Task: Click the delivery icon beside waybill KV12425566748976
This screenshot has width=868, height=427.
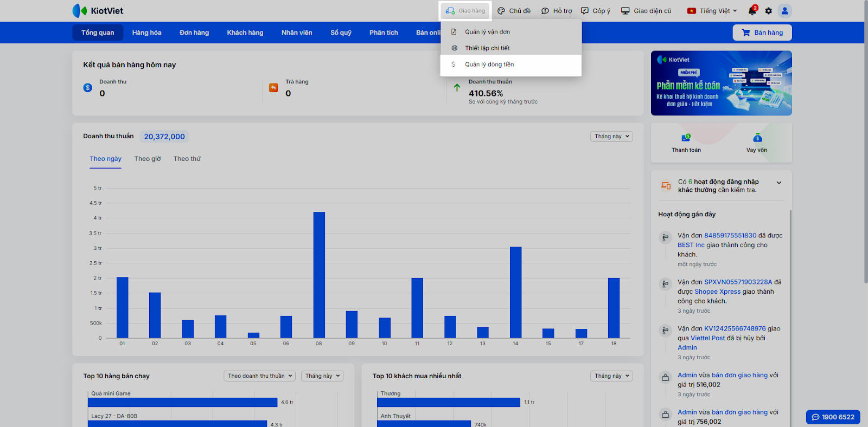Action: (x=665, y=331)
